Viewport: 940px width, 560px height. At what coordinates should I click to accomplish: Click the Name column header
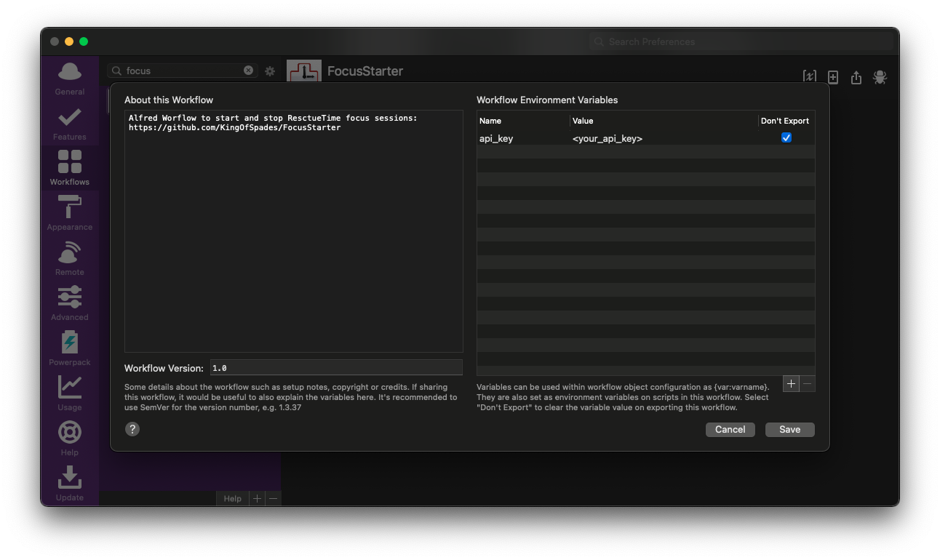(x=523, y=121)
